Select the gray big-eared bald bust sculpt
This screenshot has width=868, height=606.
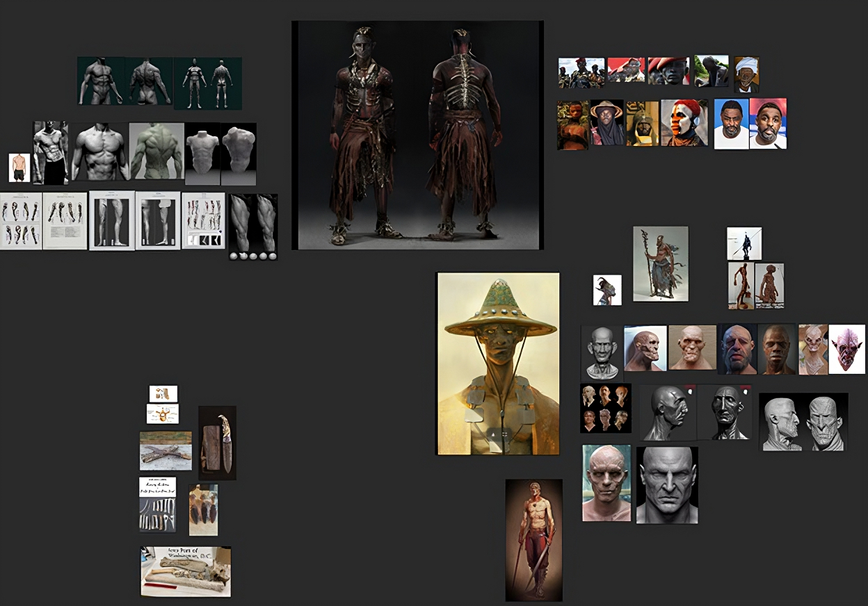tap(602, 353)
